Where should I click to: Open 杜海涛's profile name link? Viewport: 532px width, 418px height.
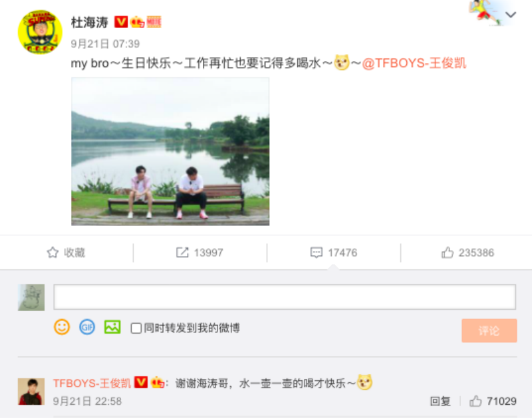click(90, 23)
